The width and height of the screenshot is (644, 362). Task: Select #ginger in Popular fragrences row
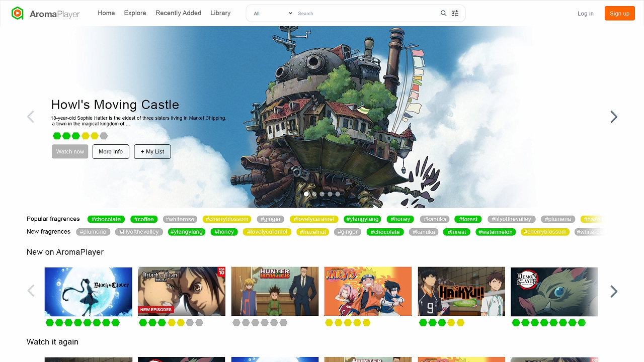click(x=271, y=219)
